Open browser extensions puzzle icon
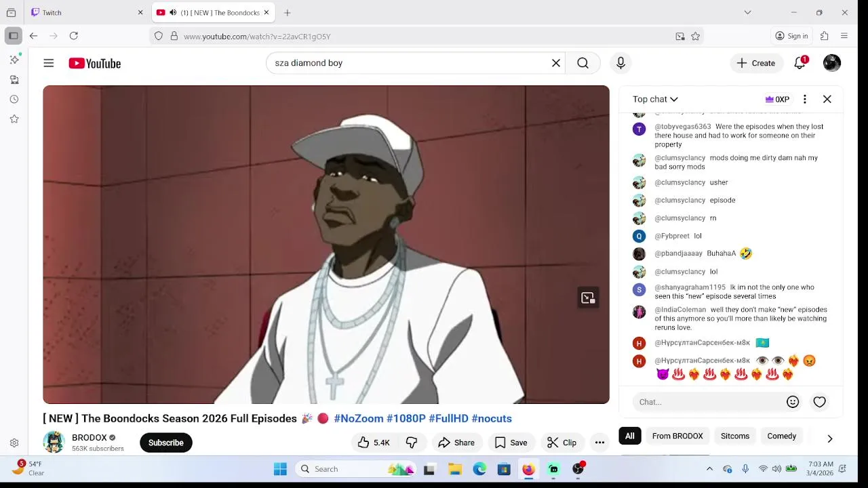The height and width of the screenshot is (488, 868). (825, 36)
